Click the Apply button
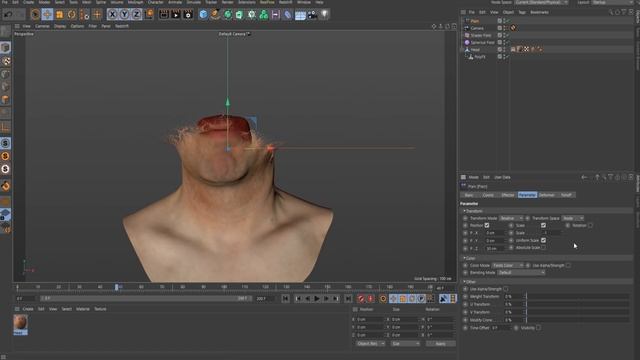This screenshot has width=640, height=360. 440,344
